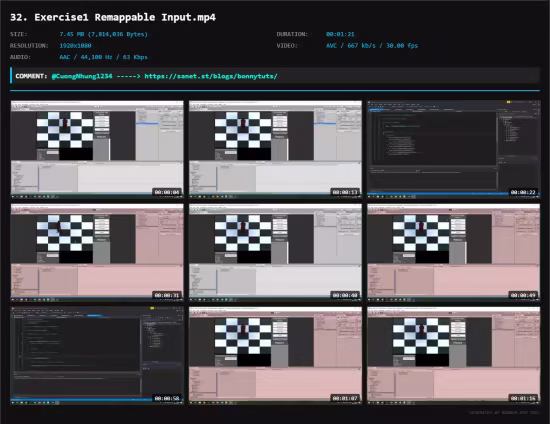Click the duration value "00:01:21"
The height and width of the screenshot is (424, 550).
point(340,34)
